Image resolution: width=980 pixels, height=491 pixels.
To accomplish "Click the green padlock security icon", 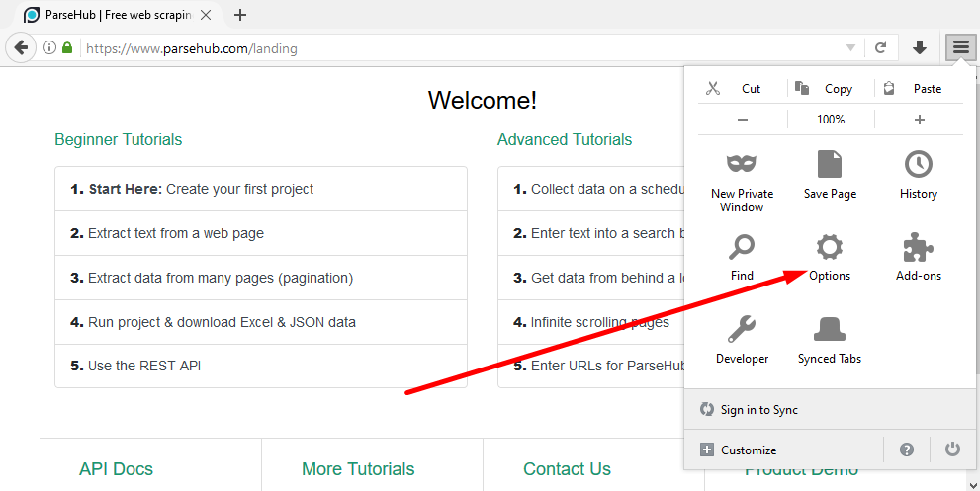I will click(67, 48).
